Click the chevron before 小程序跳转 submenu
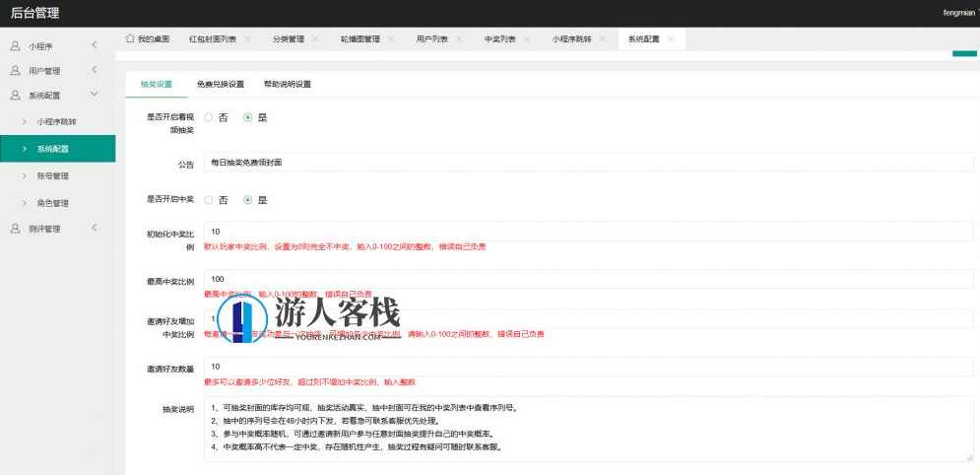This screenshot has height=475, width=980. (x=25, y=121)
